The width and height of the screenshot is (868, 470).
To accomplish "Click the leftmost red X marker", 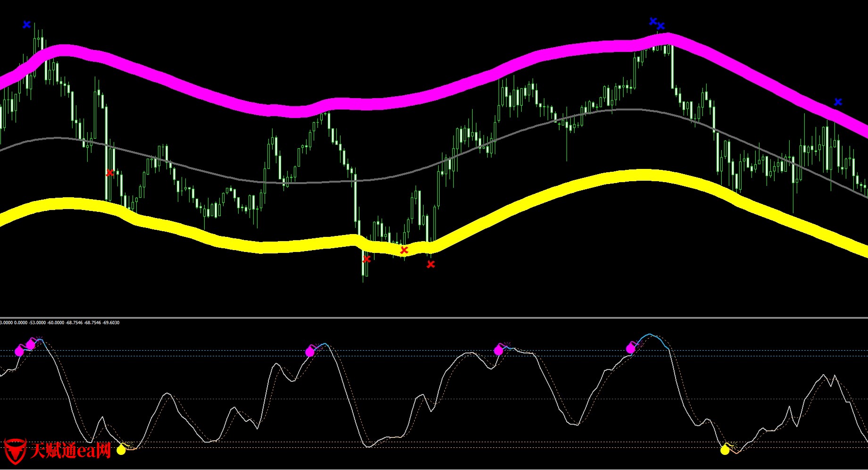I will (x=110, y=173).
